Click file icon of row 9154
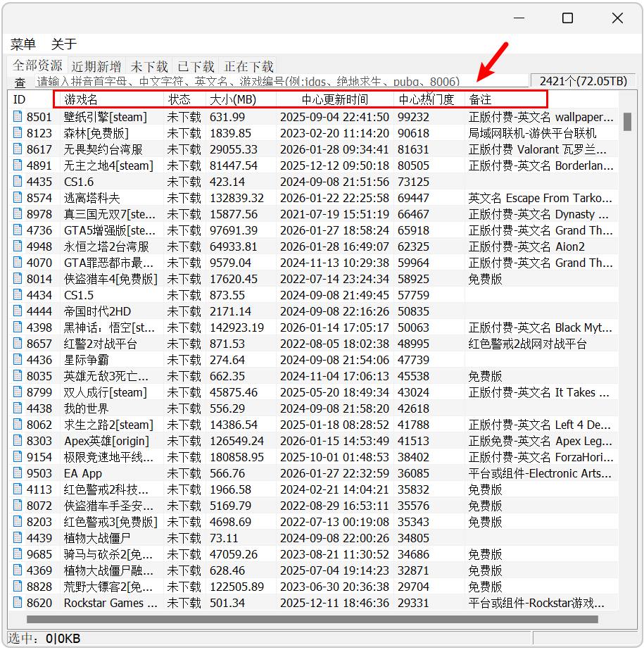 [x=18, y=456]
